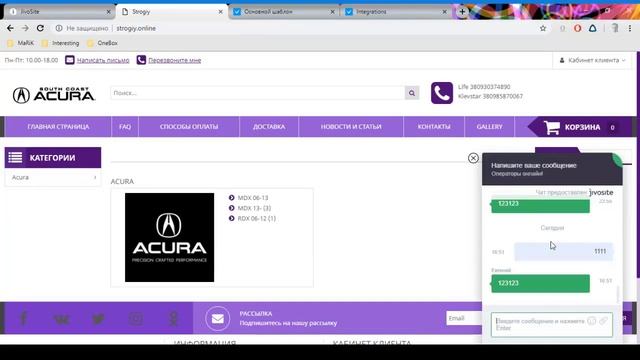Click the Kievstar phone number text
Viewport: 640px width, 360px height.
pyautogui.click(x=490, y=96)
